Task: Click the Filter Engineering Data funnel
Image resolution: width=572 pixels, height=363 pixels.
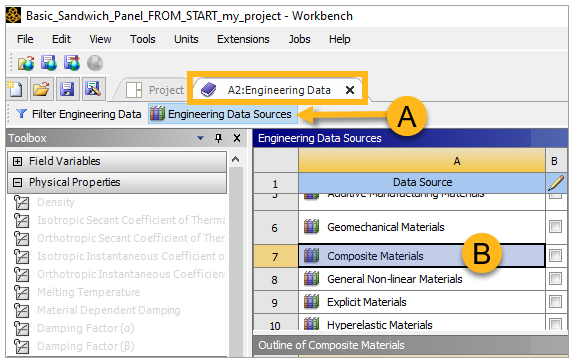Action: click(22, 114)
